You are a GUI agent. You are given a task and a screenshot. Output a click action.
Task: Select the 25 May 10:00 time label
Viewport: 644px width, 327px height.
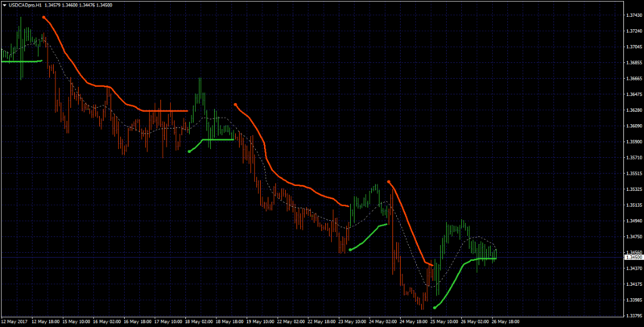coord(444,320)
